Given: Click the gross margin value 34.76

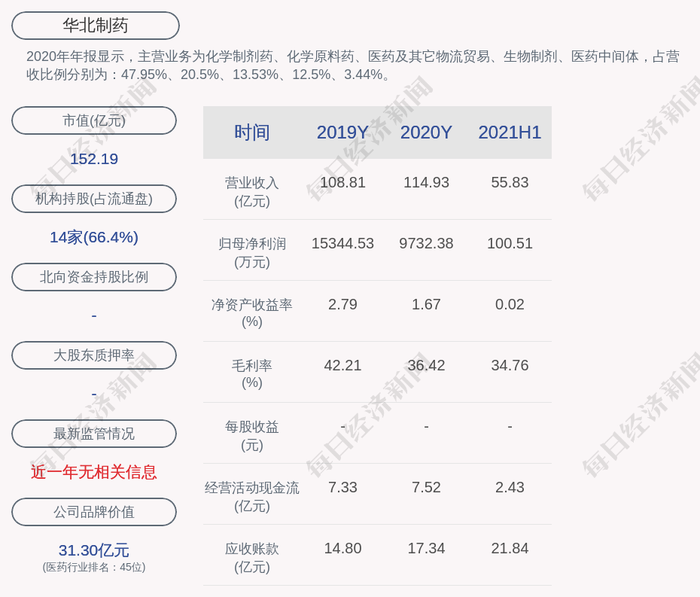Looking at the screenshot, I should 510,365.
